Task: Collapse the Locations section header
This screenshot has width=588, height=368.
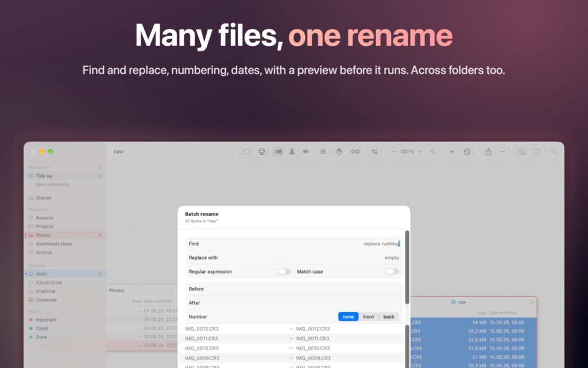Action: 38,266
